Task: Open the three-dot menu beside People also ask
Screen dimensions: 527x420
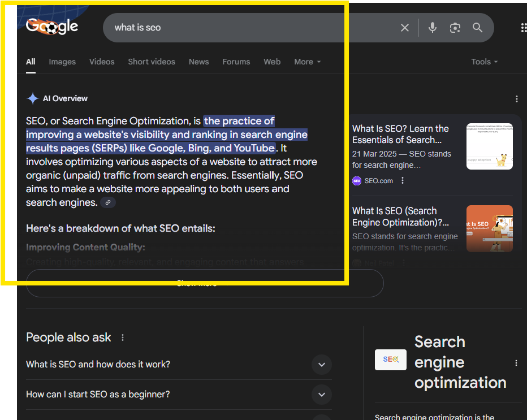Action: (x=123, y=337)
